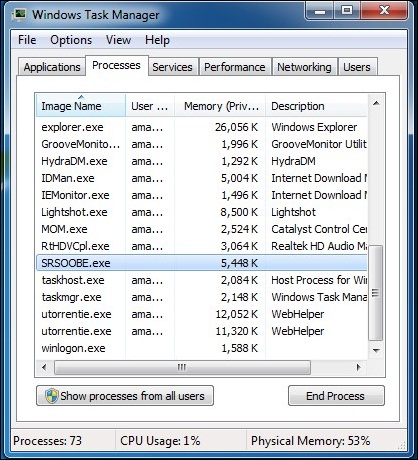
Task: Switch to the Performance tab
Action: [x=235, y=67]
